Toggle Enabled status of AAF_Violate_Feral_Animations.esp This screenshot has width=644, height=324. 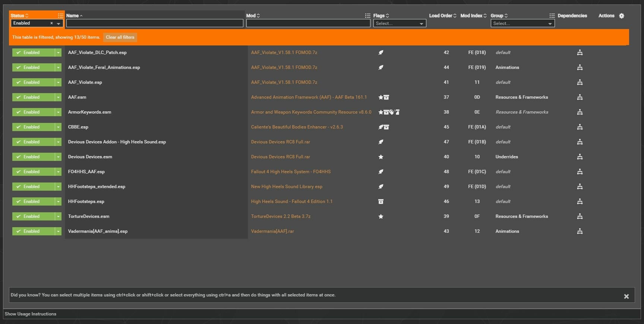34,67
